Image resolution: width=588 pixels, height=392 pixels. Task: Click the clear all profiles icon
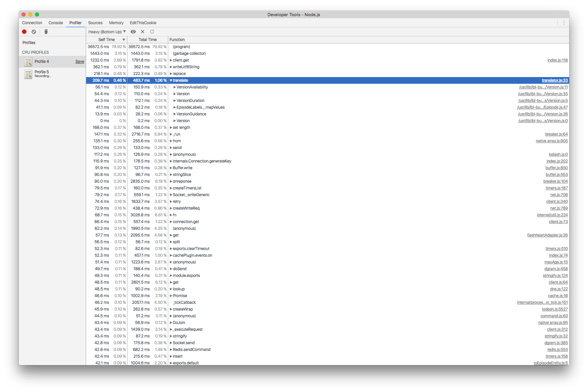point(34,32)
